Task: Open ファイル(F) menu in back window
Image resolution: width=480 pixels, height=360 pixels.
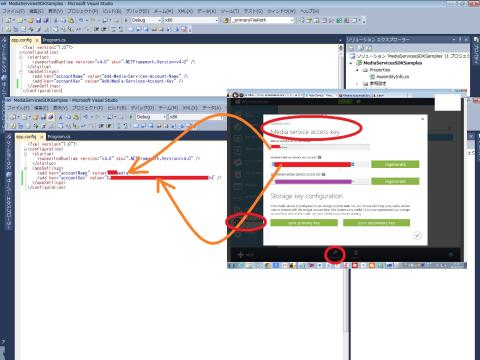Action: coord(14,11)
